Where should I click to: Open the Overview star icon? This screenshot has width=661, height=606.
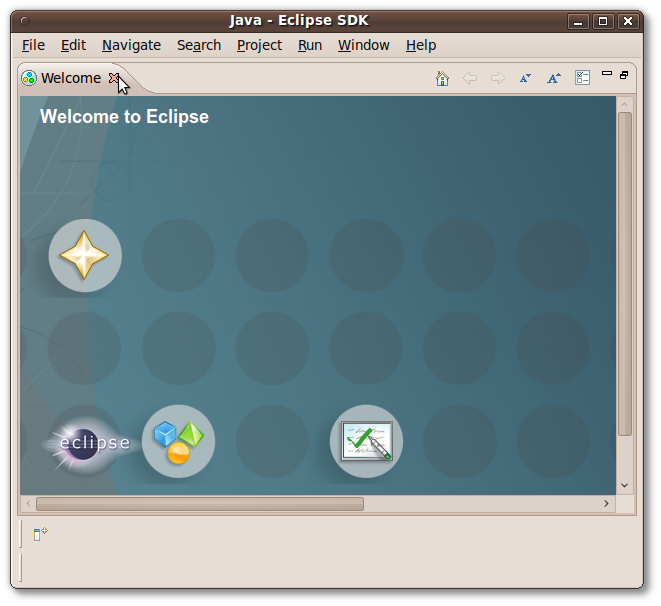(x=85, y=255)
